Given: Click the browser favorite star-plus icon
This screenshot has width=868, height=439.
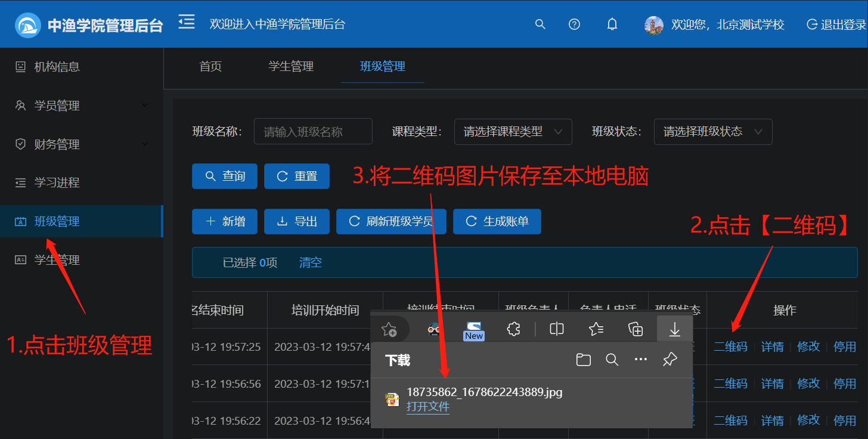Looking at the screenshot, I should 389,329.
